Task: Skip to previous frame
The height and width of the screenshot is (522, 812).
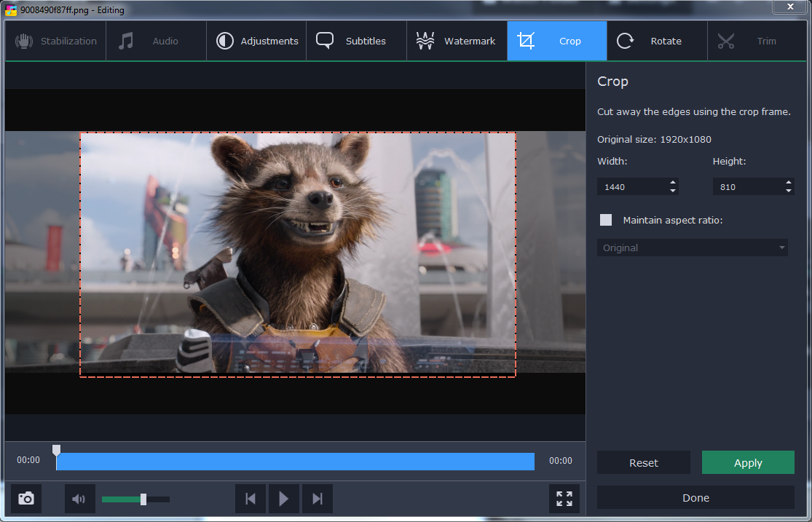Action: pos(251,499)
